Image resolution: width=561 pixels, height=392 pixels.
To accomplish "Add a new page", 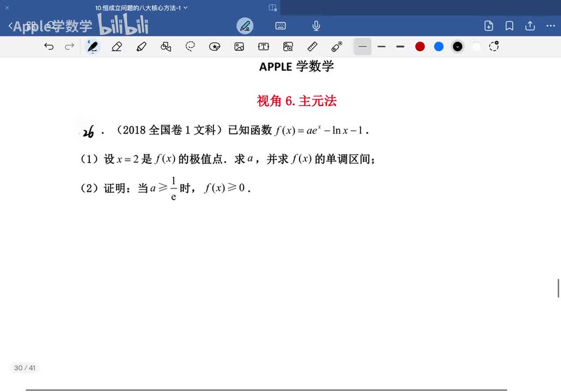I will pos(489,26).
